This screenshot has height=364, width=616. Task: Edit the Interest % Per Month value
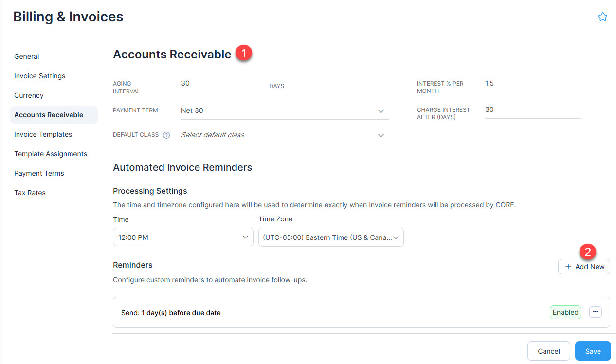pyautogui.click(x=532, y=83)
